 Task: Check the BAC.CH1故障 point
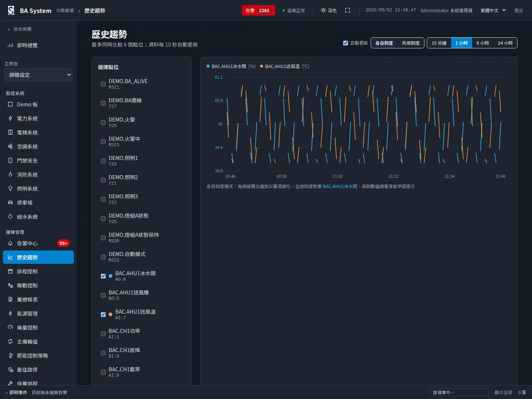click(103, 353)
